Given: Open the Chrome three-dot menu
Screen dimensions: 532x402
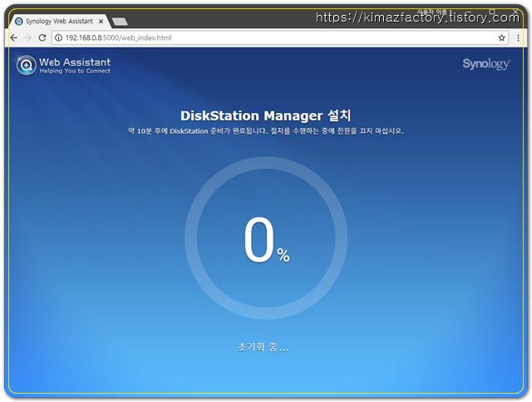Looking at the screenshot, I should 518,37.
